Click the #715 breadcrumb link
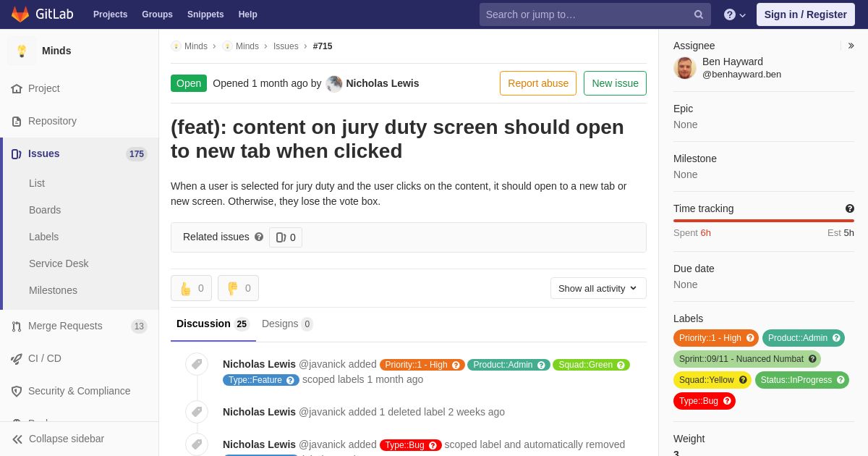Viewport: 868px width, 456px height. 323,46
